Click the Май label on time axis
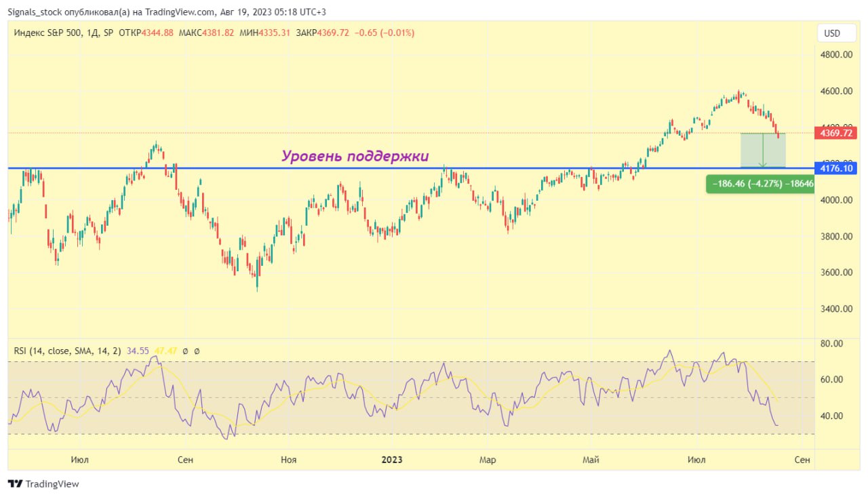 [591, 460]
